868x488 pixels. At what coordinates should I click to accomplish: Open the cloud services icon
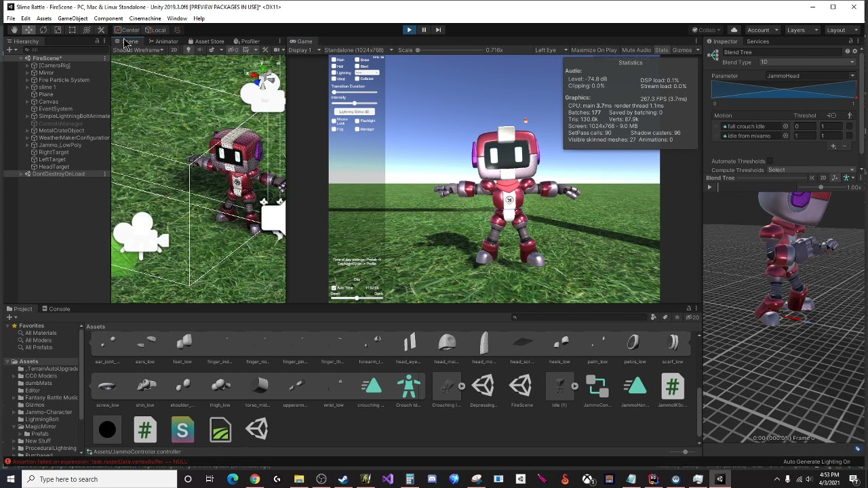click(734, 30)
